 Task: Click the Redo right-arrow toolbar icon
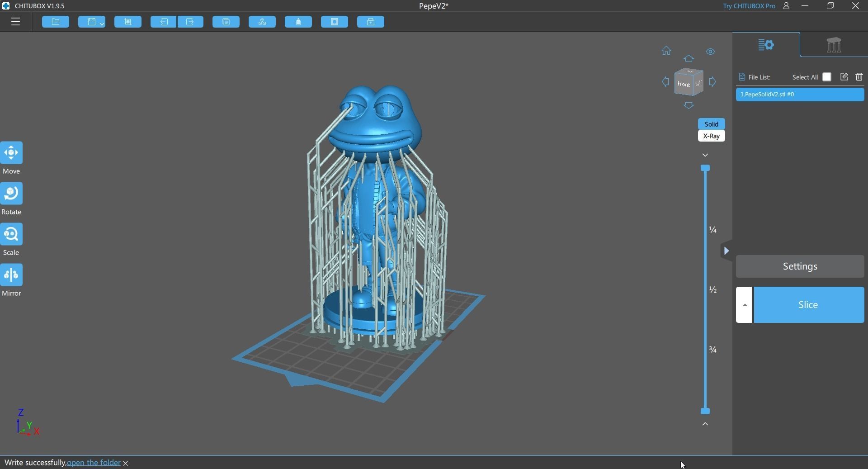190,22
